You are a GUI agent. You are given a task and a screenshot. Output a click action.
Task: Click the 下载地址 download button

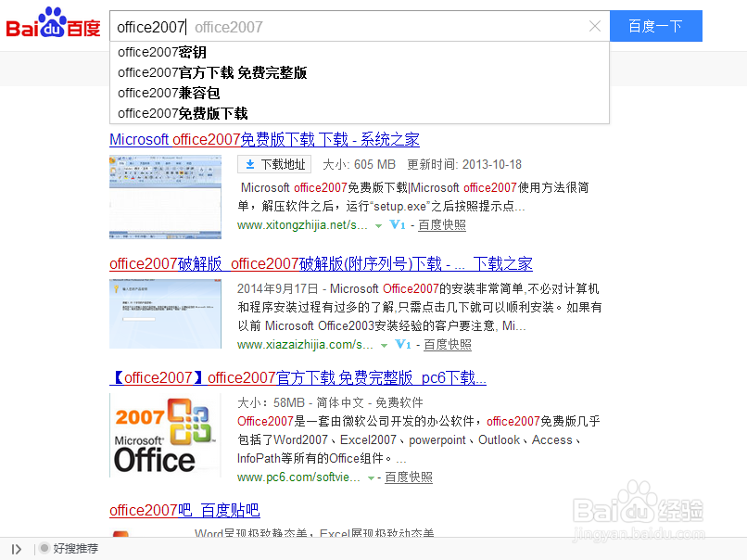point(274,164)
